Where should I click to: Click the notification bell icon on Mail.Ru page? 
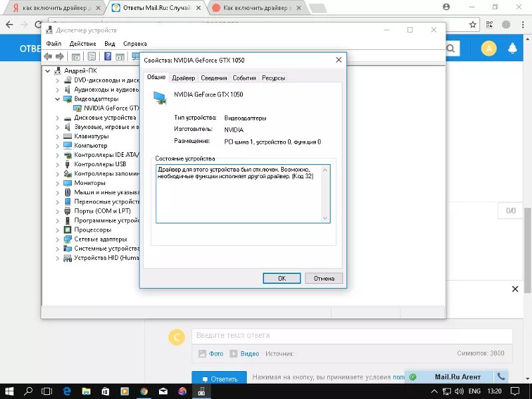(512, 48)
